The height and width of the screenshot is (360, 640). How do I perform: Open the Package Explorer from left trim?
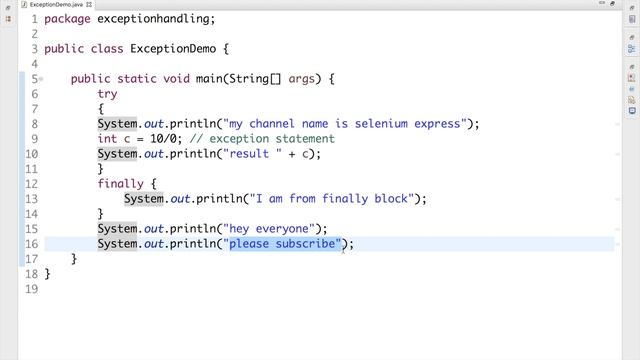pos(8,19)
